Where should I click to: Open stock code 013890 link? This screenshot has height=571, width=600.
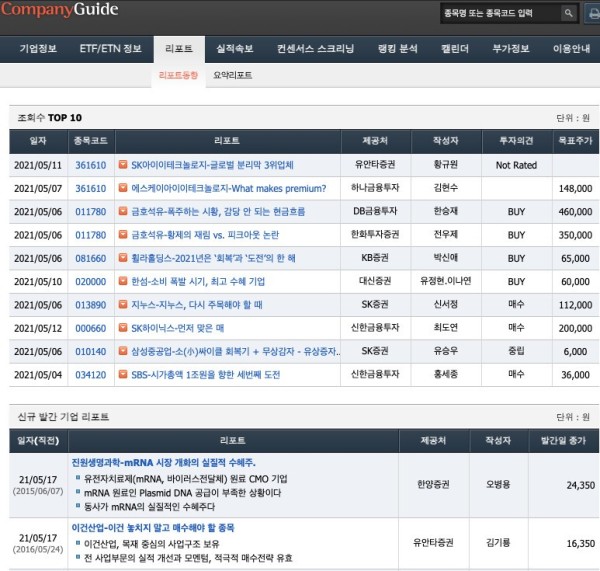(x=91, y=305)
